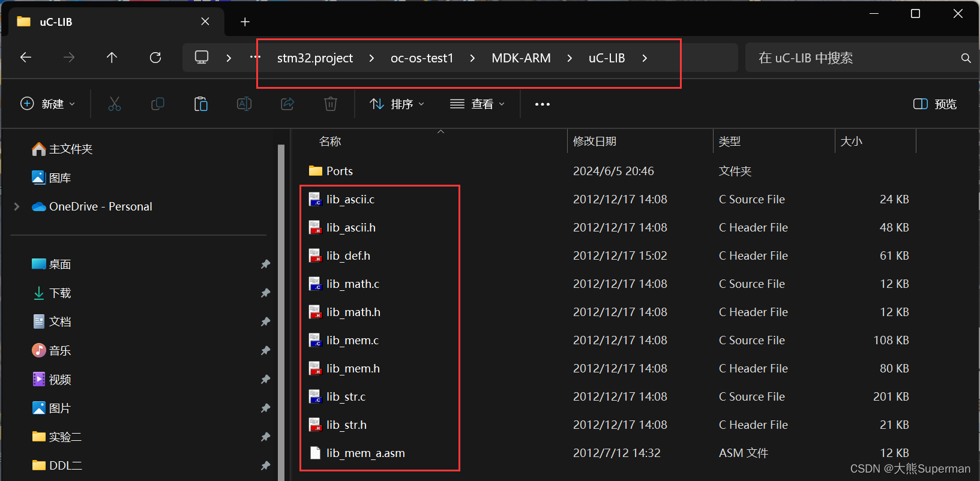This screenshot has height=481, width=980.
Task: Unpin Desktop using its pin icon
Action: pos(265,264)
